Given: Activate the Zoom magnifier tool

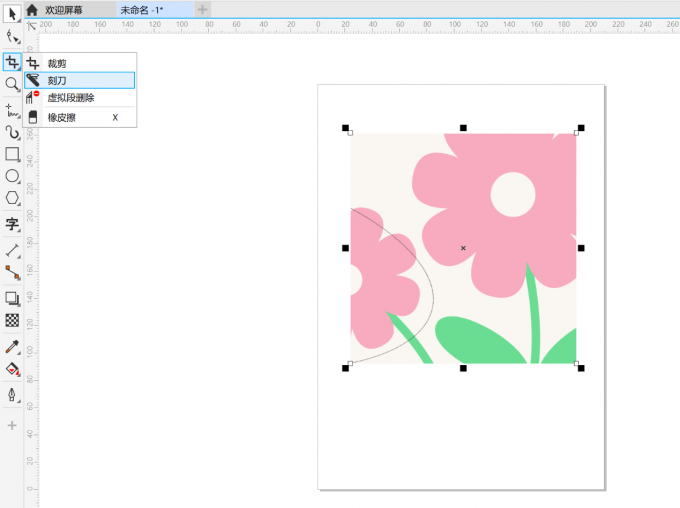Looking at the screenshot, I should click(x=12, y=84).
